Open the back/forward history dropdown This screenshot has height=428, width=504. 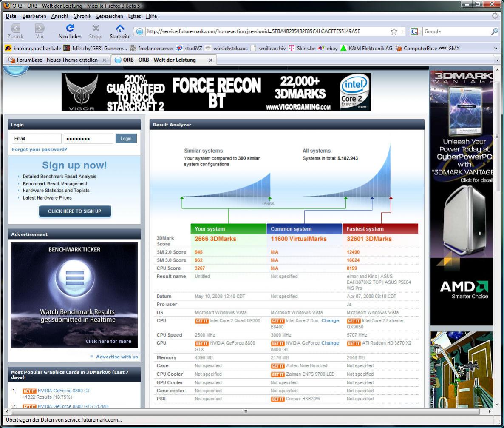54,31
